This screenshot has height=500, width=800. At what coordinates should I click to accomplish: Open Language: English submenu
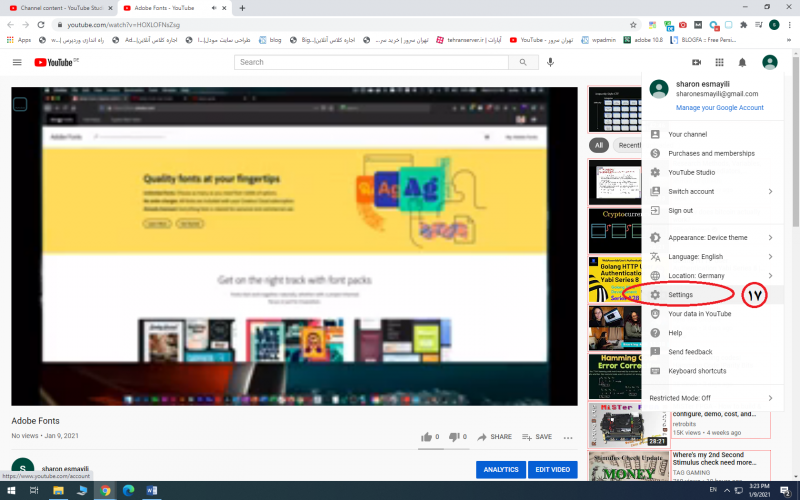712,257
